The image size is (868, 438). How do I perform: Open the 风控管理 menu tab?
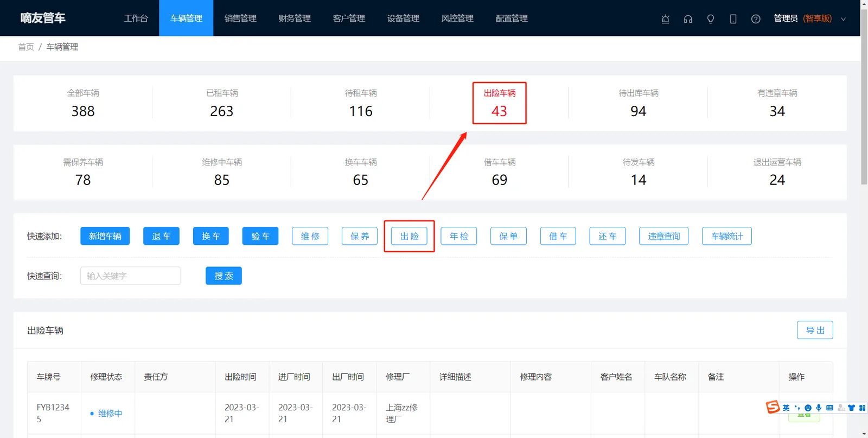[x=457, y=18]
